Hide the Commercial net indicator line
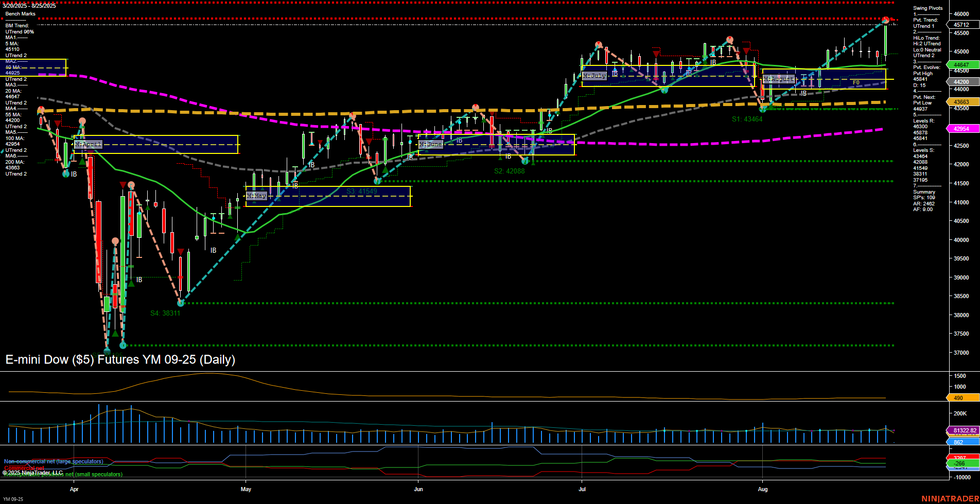Viewport: 980px width, 504px height. coord(23,468)
